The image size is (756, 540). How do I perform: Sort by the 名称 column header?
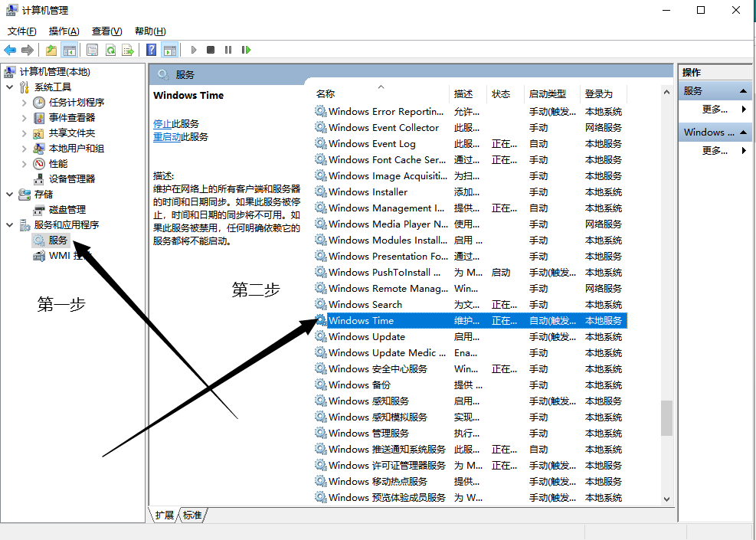tap(381, 94)
